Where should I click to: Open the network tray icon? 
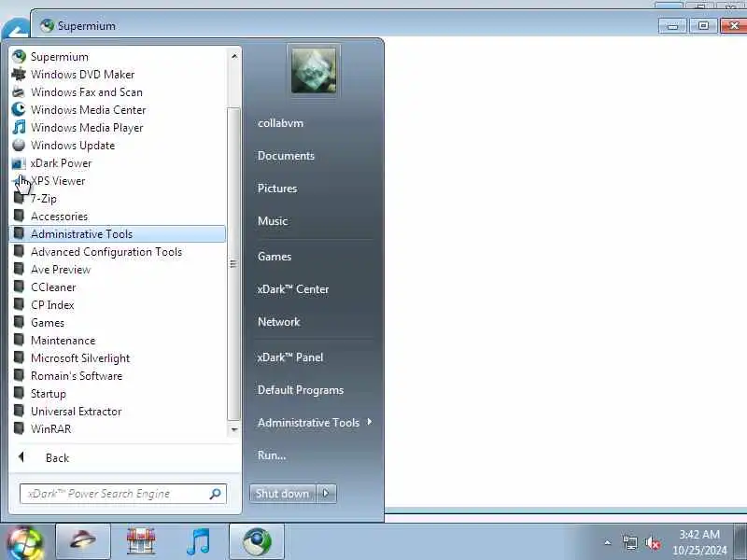(630, 542)
